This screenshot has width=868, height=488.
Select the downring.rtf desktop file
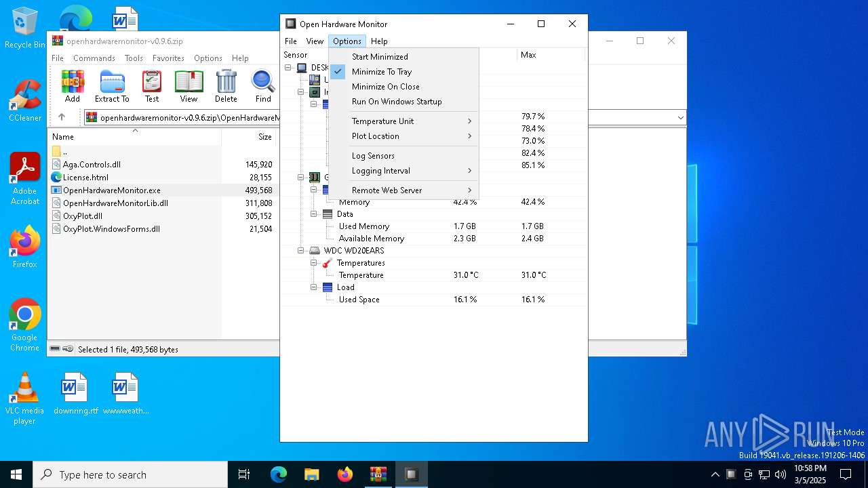pyautogui.click(x=76, y=393)
